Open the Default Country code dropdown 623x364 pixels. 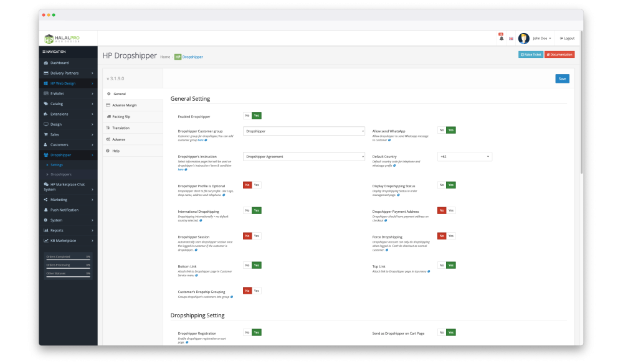[465, 157]
